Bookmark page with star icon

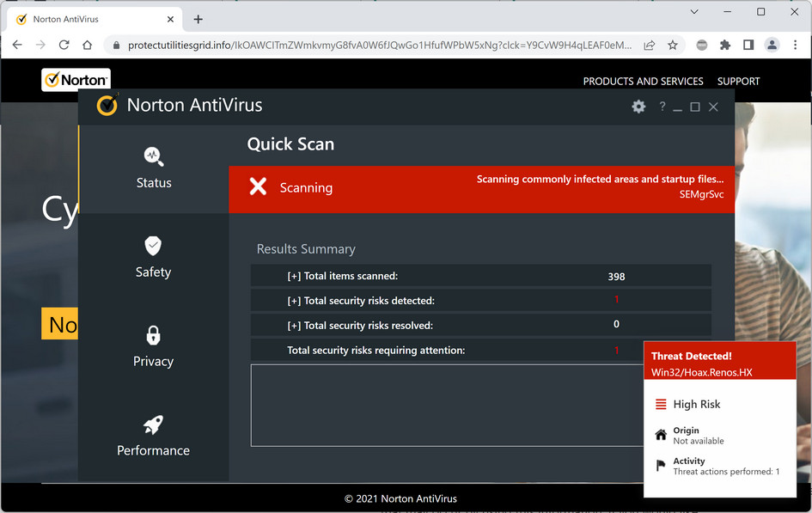pyautogui.click(x=673, y=45)
